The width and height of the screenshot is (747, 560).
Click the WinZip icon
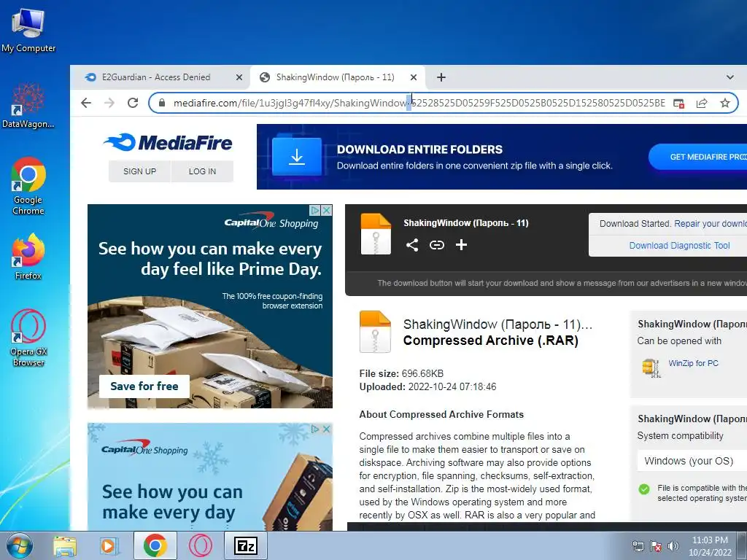651,367
